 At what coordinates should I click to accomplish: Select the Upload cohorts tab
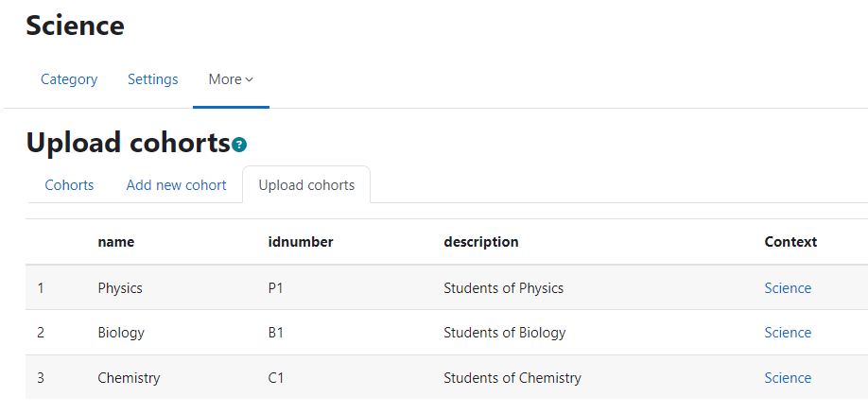coord(306,185)
